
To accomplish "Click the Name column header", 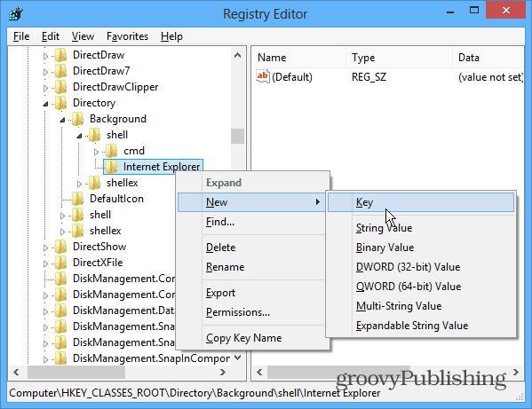I will pyautogui.click(x=299, y=58).
